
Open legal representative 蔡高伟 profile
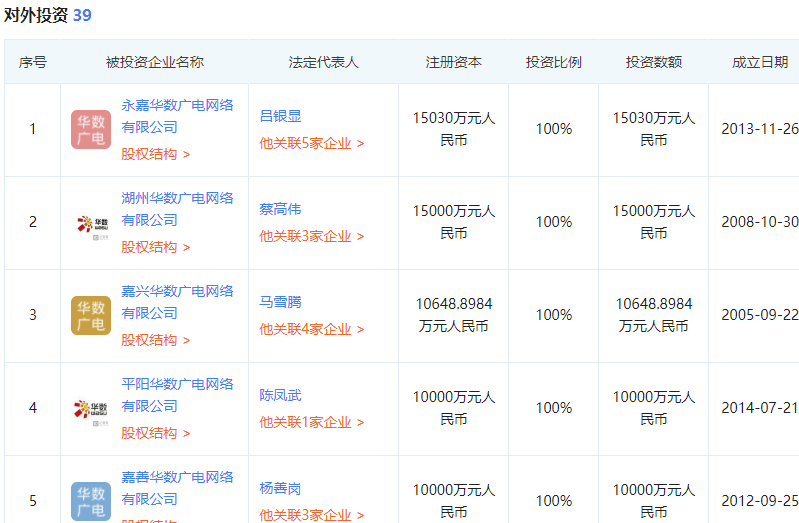[x=280, y=209]
